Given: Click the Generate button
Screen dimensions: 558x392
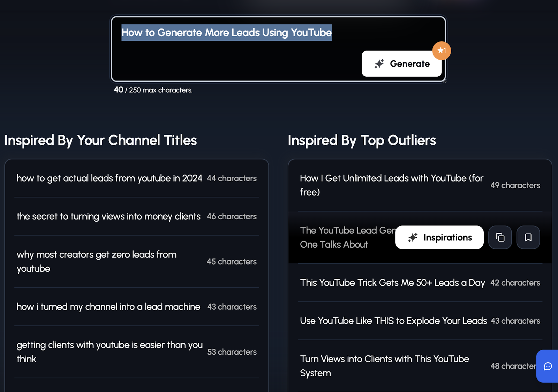Looking at the screenshot, I should (401, 64).
